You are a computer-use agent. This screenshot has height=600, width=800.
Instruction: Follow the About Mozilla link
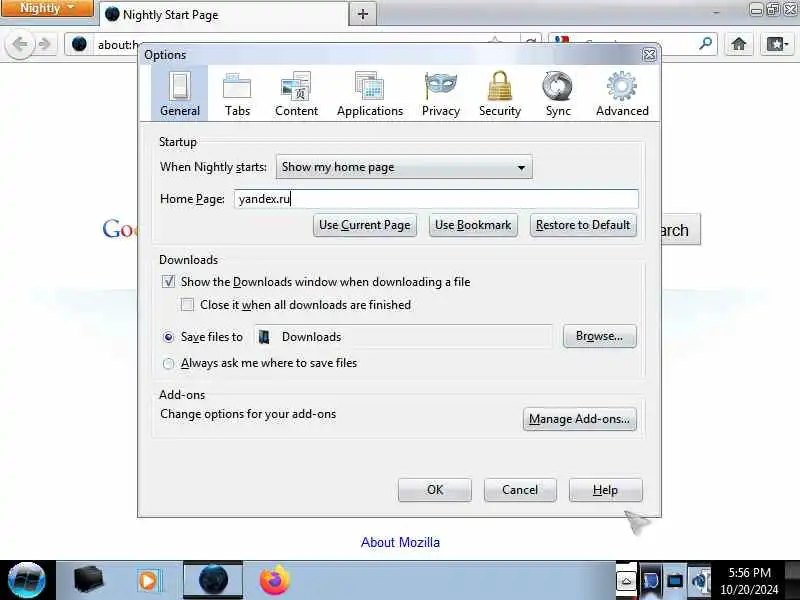click(400, 542)
